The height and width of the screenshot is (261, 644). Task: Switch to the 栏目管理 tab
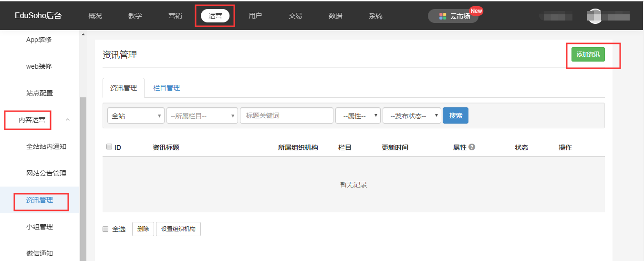(x=166, y=88)
